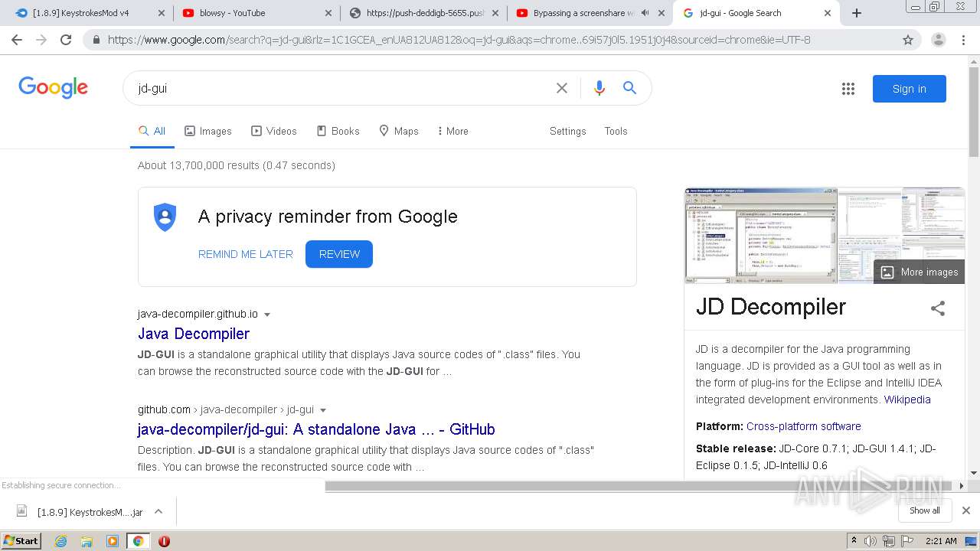Start voice search with microphone
The image size is (980, 551).
pyautogui.click(x=599, y=88)
